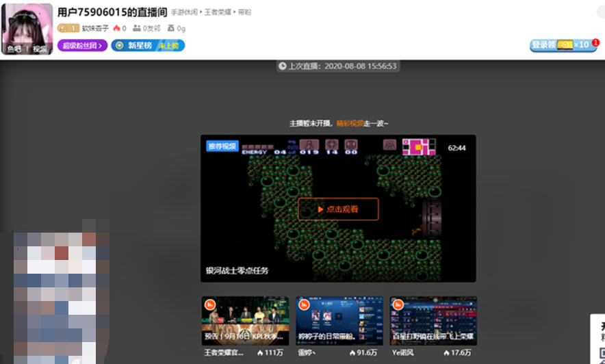Click the 软妹音子 streamer name
This screenshot has width=605, height=364.
coord(95,28)
